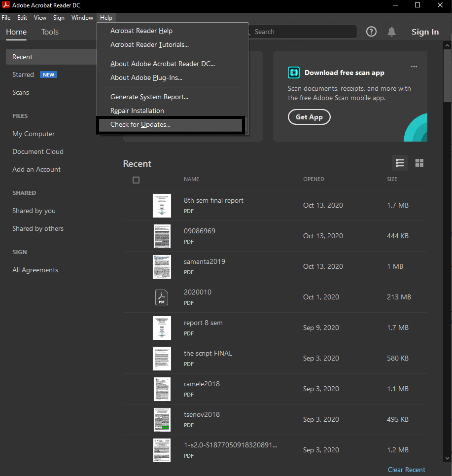Open the notifications bell icon
Image resolution: width=452 pixels, height=476 pixels.
(391, 32)
